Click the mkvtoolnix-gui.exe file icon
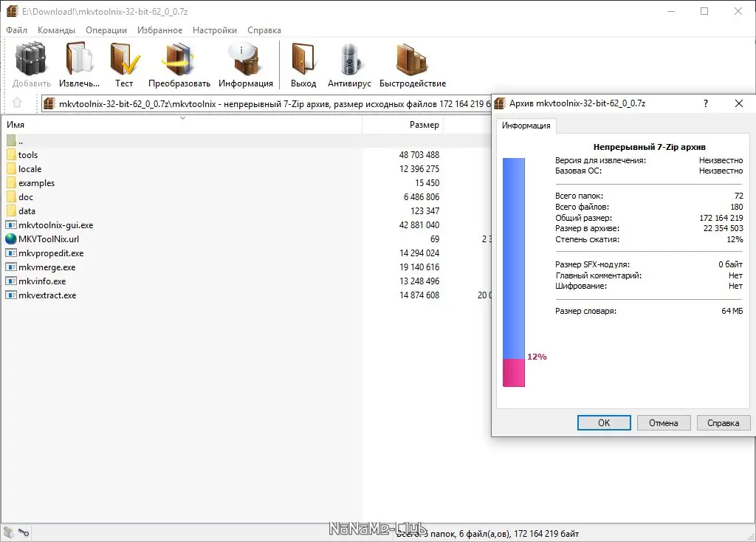The width and height of the screenshot is (756, 542). [x=11, y=224]
